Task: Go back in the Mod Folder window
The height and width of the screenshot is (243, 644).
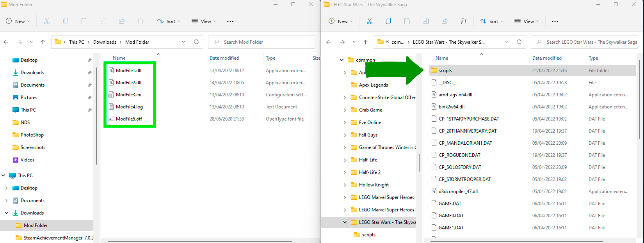Action: point(6,42)
